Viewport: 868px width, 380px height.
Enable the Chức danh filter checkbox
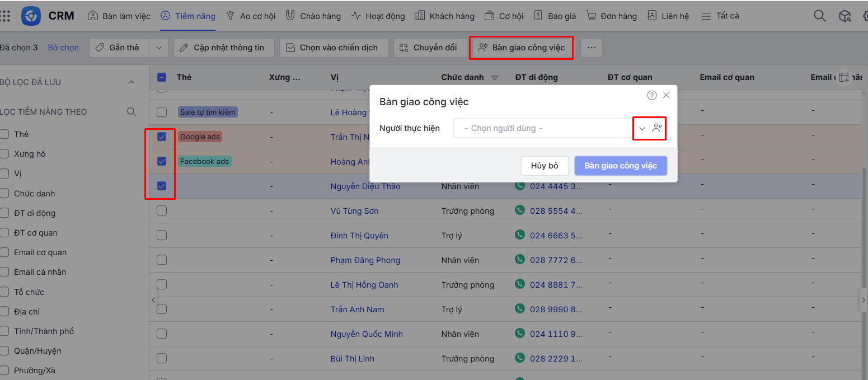click(5, 194)
